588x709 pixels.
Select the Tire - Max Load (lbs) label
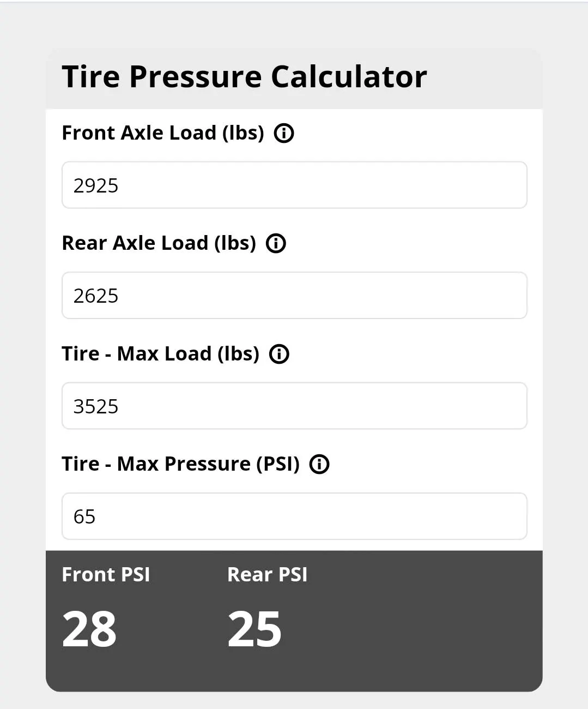[161, 354]
